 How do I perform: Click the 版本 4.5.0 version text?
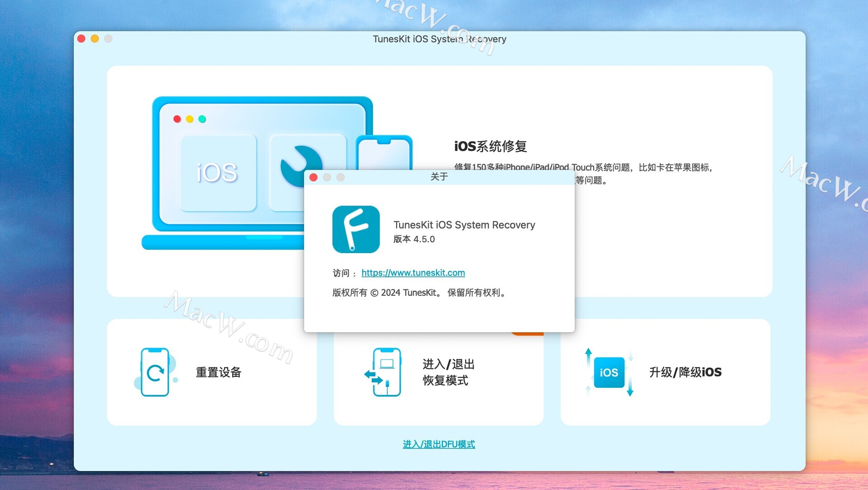[x=414, y=239]
